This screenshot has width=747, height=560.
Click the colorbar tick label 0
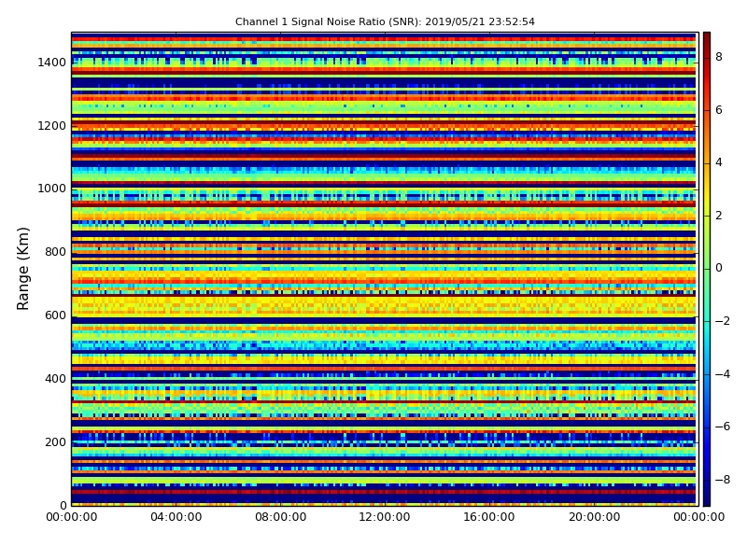click(719, 268)
